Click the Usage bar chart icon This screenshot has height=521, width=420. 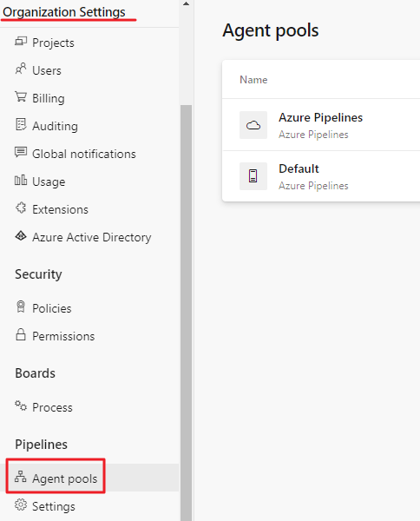[21, 181]
